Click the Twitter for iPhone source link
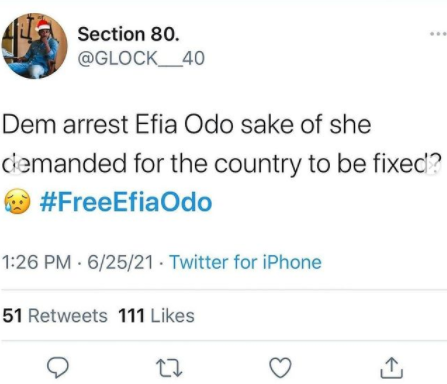The image size is (447, 384). pos(246,262)
